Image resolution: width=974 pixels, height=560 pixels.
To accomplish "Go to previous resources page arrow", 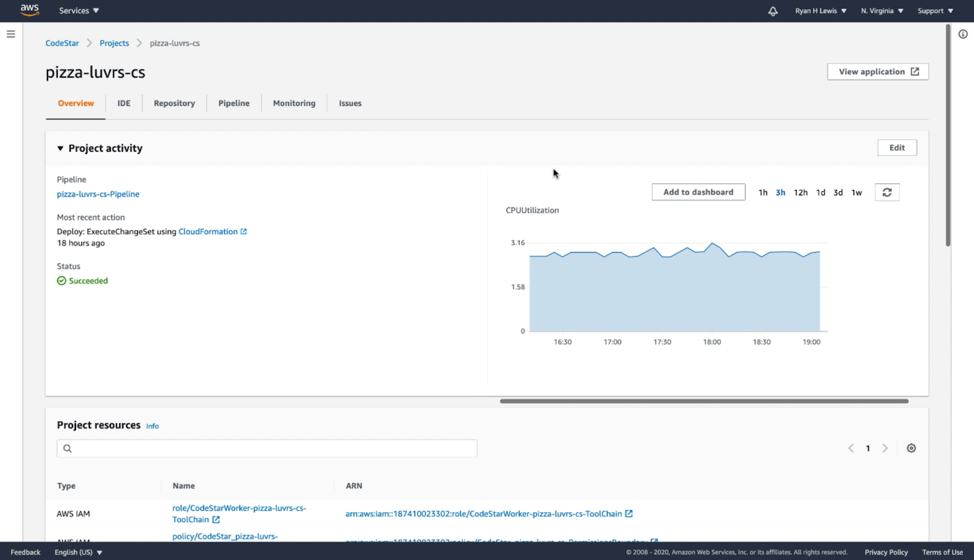I will pyautogui.click(x=851, y=448).
